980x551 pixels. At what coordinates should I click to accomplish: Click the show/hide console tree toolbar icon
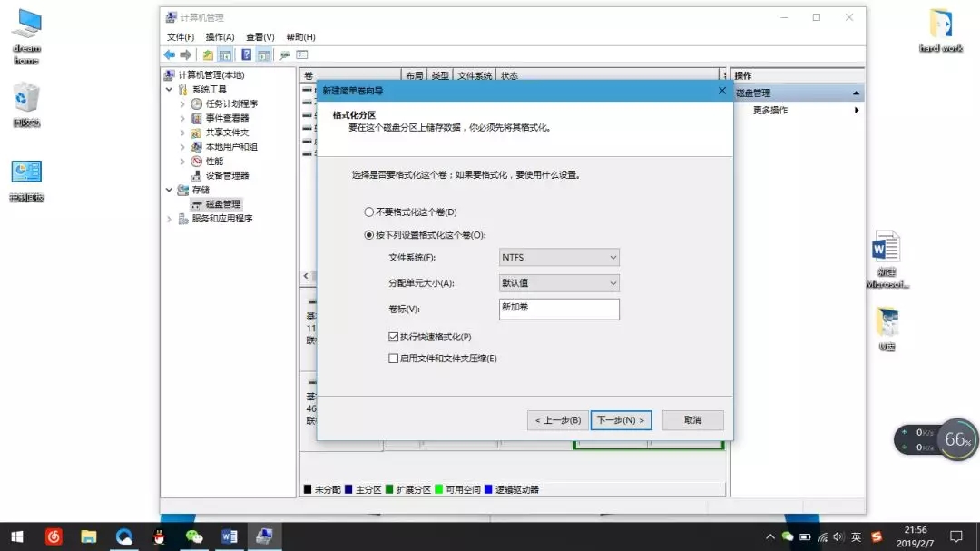(223, 54)
